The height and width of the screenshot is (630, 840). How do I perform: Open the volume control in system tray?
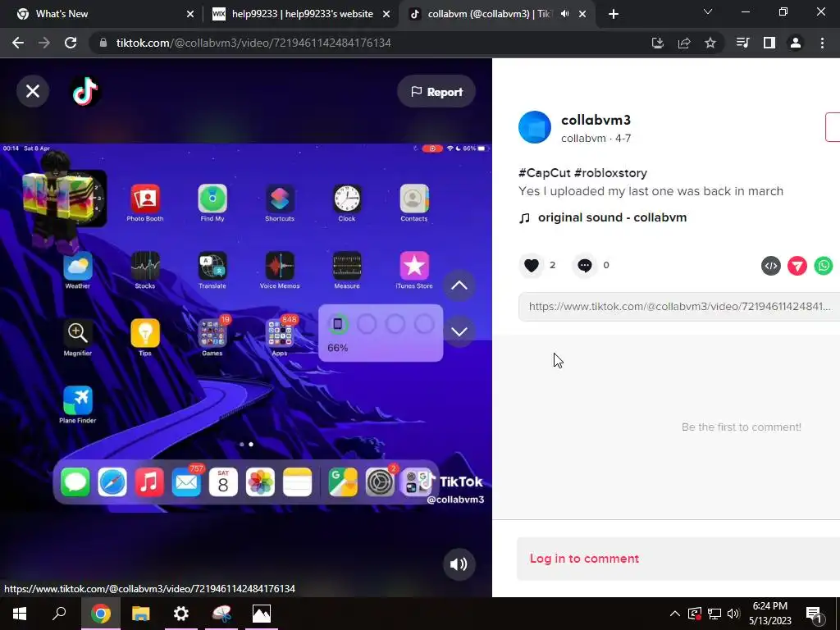coord(734,614)
